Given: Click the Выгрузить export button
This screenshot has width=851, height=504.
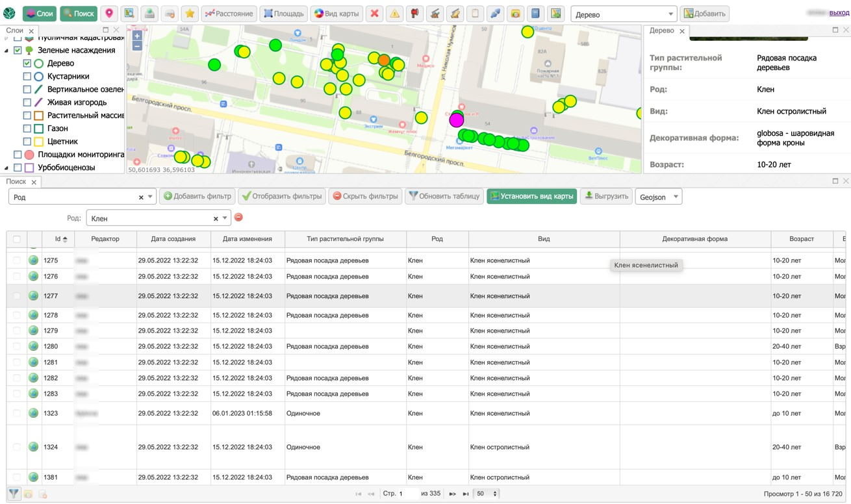Looking at the screenshot, I should pos(605,196).
